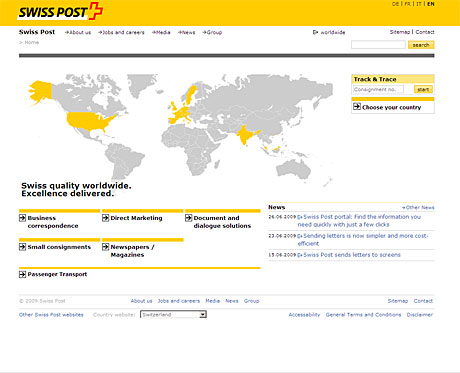Click the © 2009 Swiss Post text

tap(42, 301)
